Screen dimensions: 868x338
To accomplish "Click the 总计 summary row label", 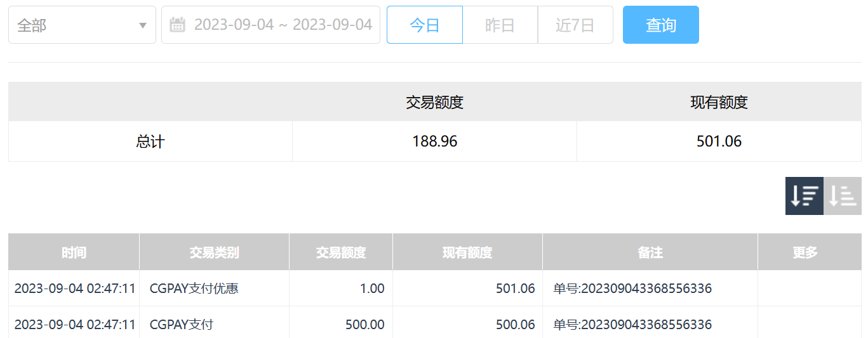I will point(150,141).
